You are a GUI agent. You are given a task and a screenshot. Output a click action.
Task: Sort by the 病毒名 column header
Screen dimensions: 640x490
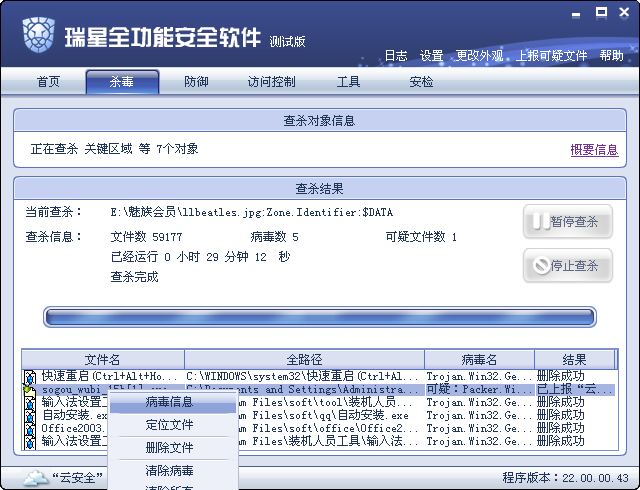click(x=480, y=360)
